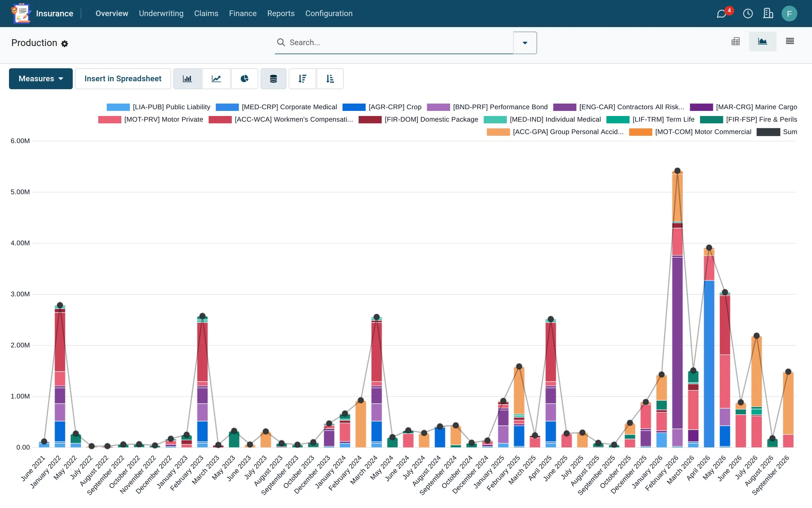Toggle the [AGR-CRP] Crop legend entry

(x=382, y=107)
